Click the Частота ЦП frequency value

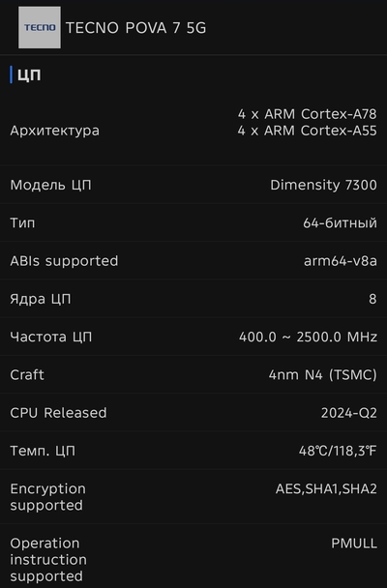pos(309,337)
